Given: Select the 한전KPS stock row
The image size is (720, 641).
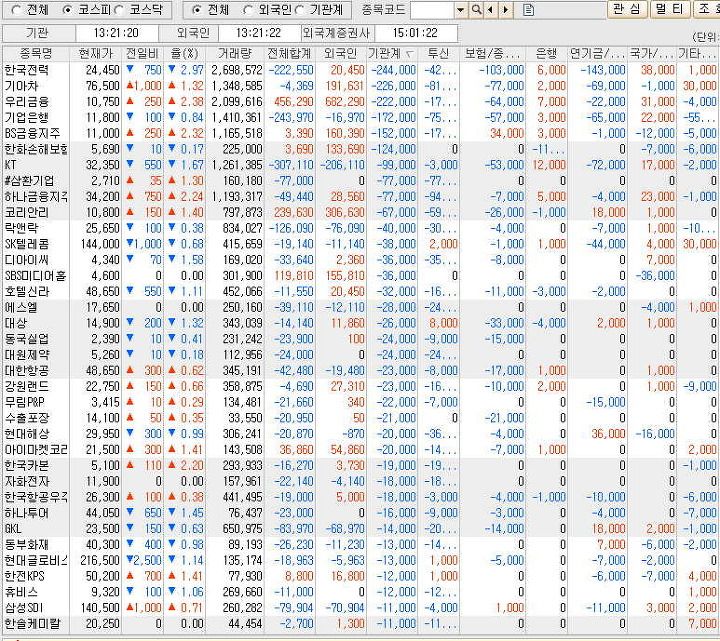Looking at the screenshot, I should [360, 576].
